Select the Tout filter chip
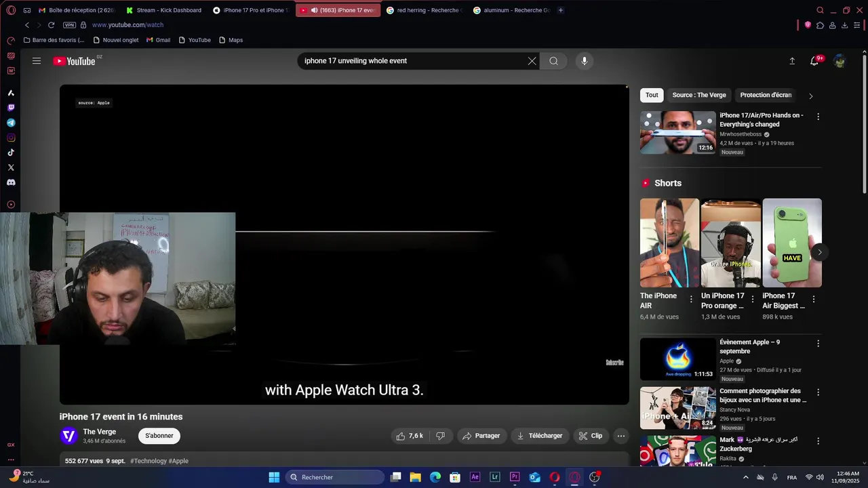The width and height of the screenshot is (868, 488). coord(652,95)
